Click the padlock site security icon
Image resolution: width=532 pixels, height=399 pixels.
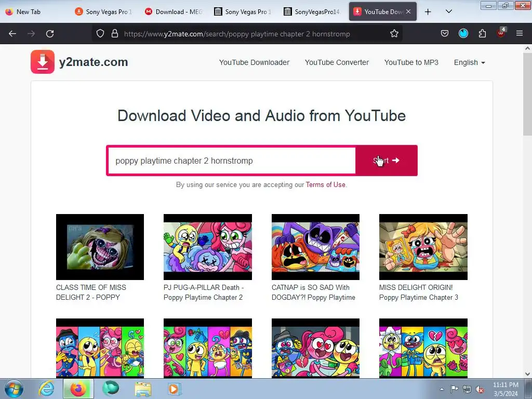[x=115, y=33]
